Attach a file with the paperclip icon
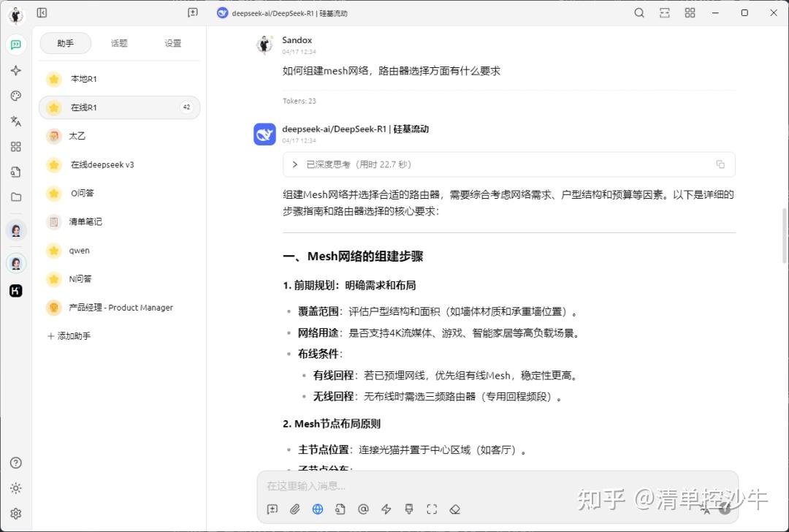Screen dimensions: 789x532 coord(295,509)
